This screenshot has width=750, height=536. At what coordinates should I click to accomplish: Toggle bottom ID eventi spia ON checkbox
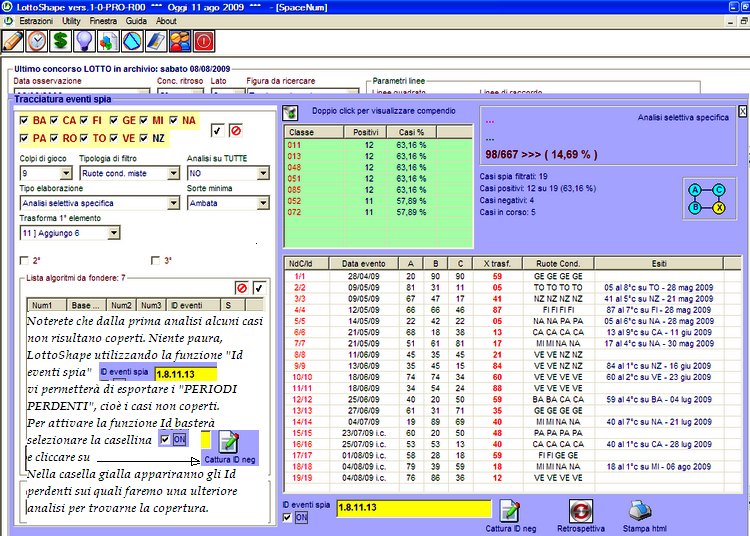tap(287, 517)
